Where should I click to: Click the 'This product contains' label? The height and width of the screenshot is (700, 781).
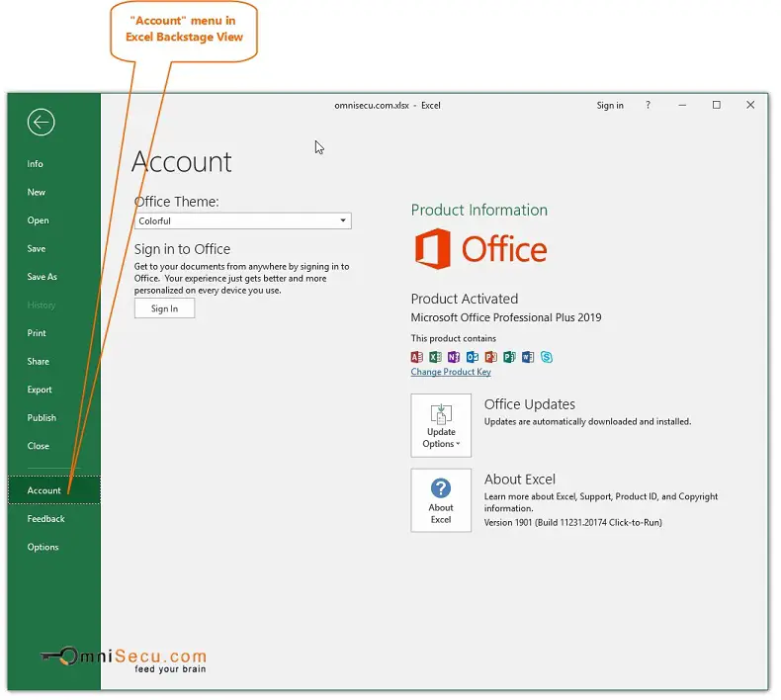[x=453, y=338]
